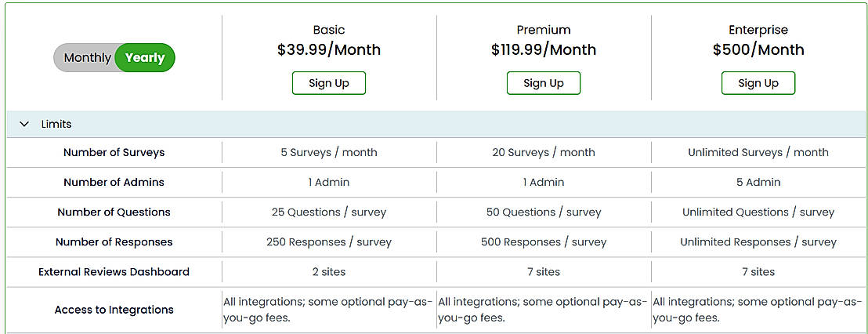Click the 250 Responses / survey cell
868x334 pixels.
coord(329,242)
